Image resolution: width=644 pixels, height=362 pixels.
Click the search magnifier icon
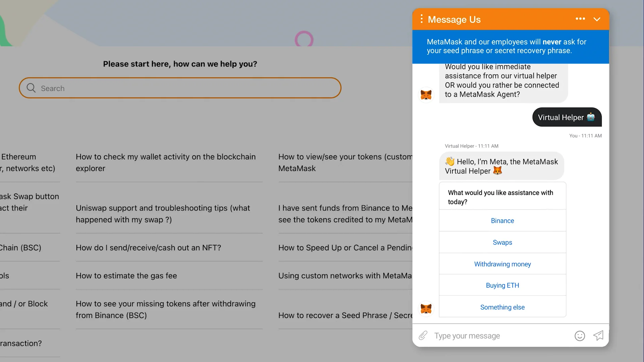(x=31, y=88)
